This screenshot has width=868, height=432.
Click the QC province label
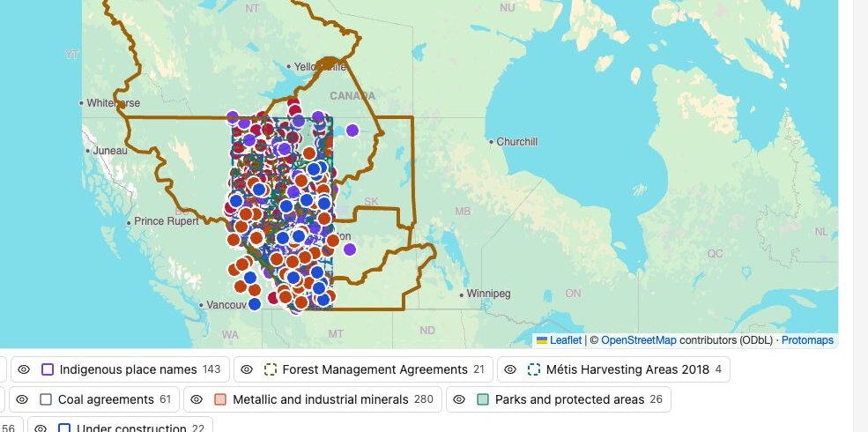(x=716, y=254)
